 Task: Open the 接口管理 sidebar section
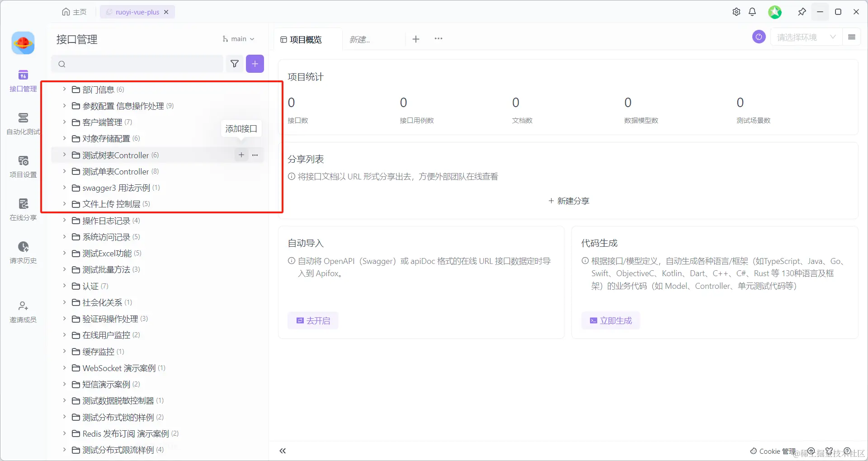[x=23, y=81]
